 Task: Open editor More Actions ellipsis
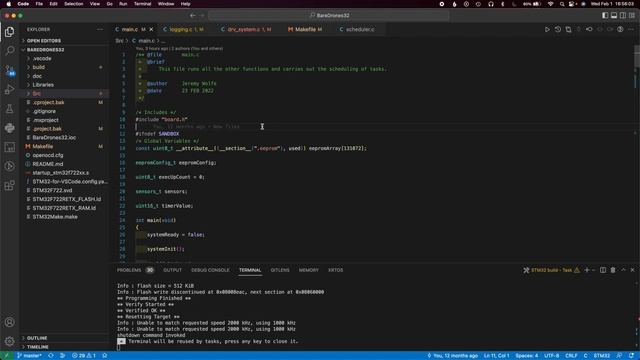coord(631,29)
